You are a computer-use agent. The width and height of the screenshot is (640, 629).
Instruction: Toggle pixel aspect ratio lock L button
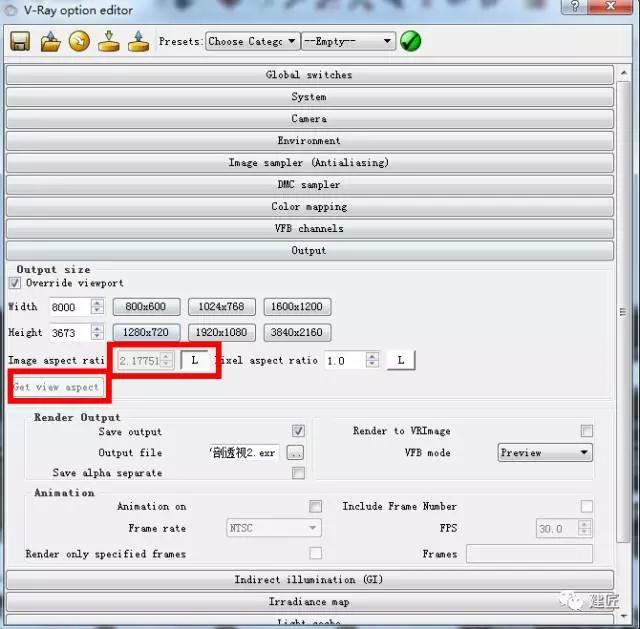[x=401, y=360]
